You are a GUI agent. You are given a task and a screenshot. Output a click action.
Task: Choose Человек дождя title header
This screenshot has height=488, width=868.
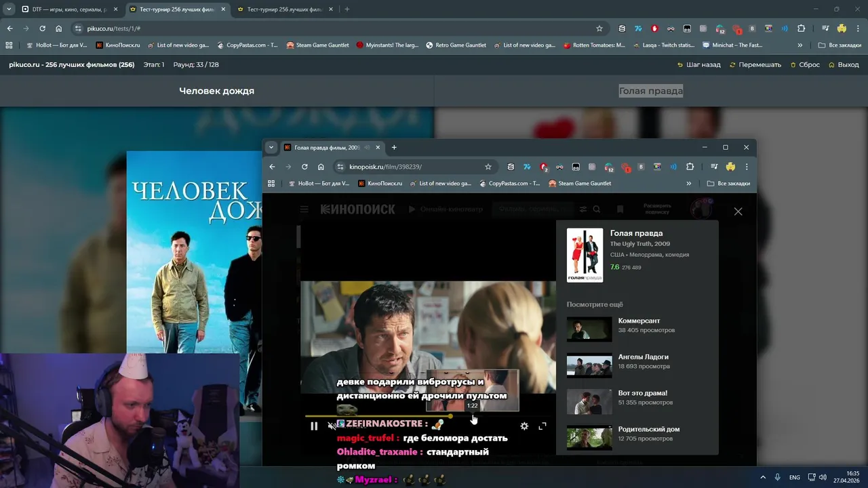click(216, 91)
